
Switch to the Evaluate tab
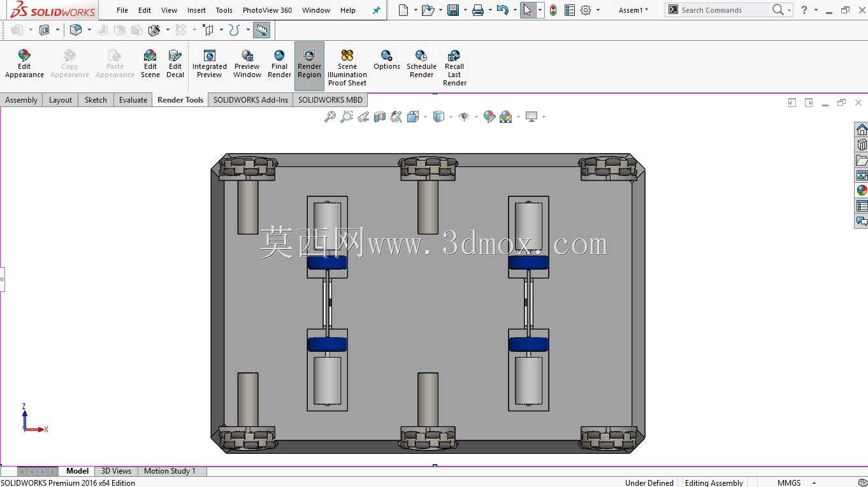click(x=133, y=100)
